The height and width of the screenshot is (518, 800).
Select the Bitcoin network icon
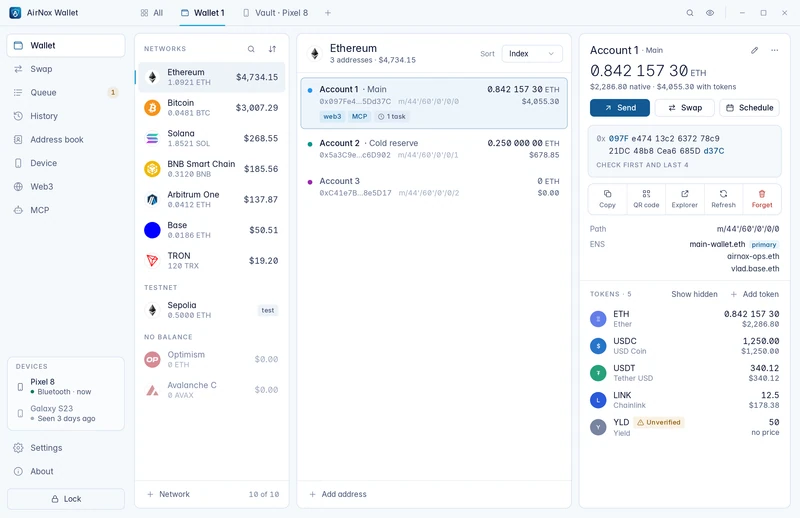coord(152,108)
